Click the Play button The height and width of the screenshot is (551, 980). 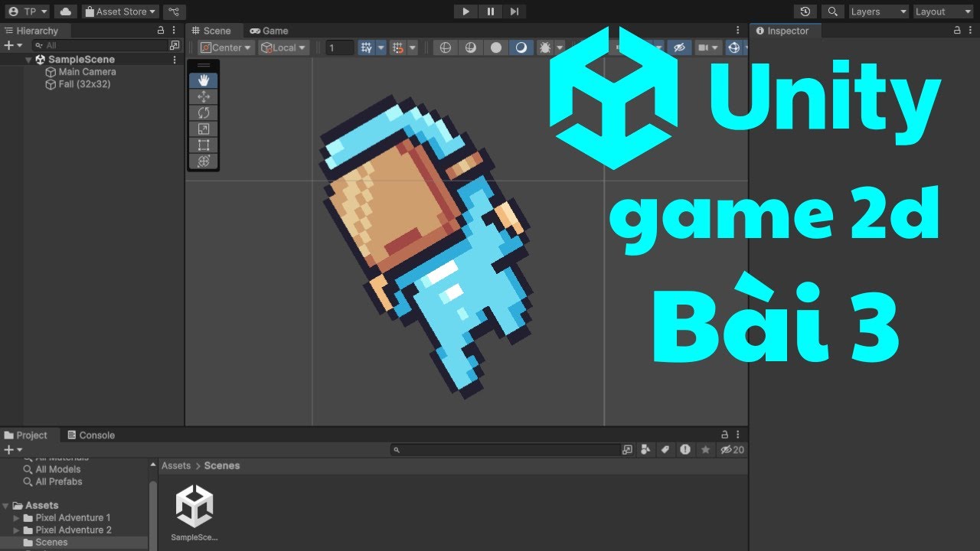tap(465, 11)
